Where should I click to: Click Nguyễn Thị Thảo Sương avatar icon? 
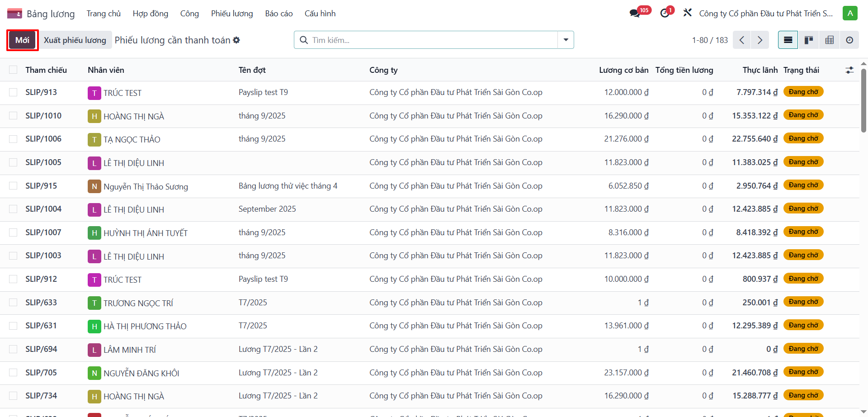(x=94, y=186)
